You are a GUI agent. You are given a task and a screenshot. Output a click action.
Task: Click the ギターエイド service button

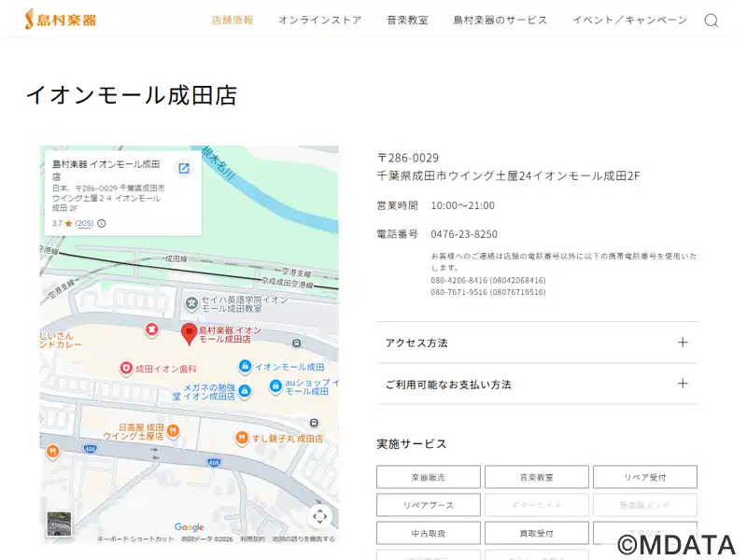(537, 505)
